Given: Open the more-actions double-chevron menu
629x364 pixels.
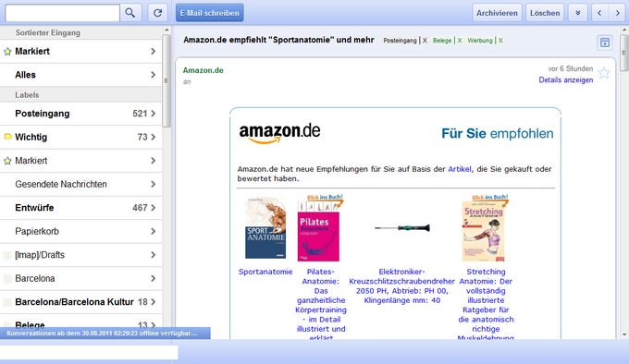Looking at the screenshot, I should coord(577,13).
